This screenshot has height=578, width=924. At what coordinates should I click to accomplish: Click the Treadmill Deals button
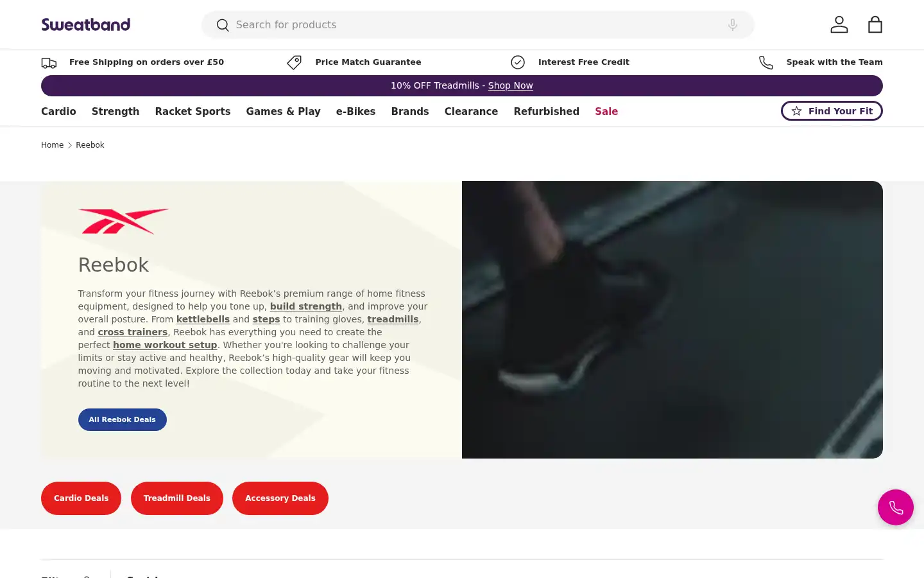(177, 498)
